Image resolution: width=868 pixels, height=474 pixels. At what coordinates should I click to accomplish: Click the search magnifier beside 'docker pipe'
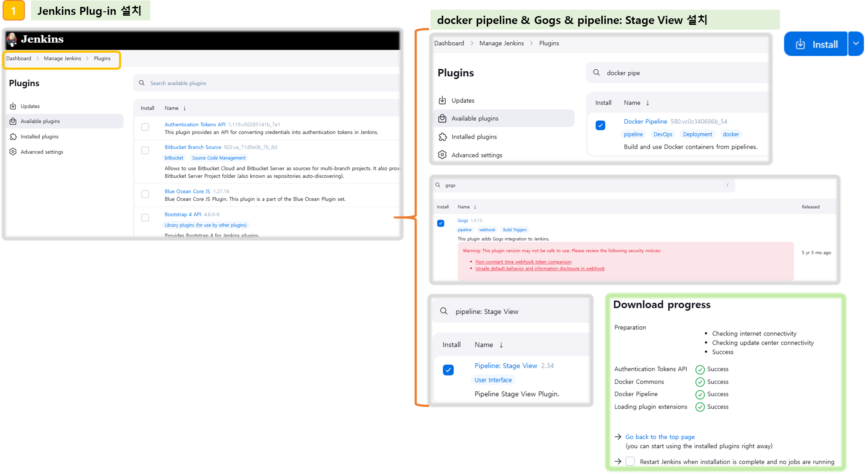point(597,73)
